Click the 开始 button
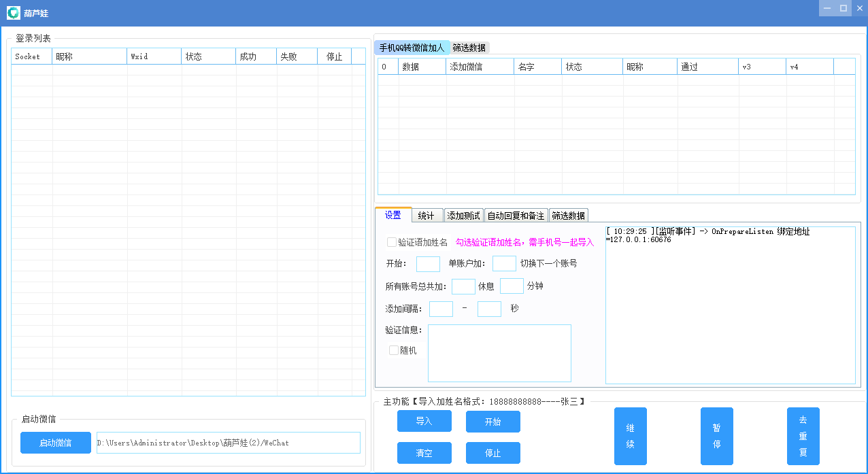Image resolution: width=868 pixels, height=474 pixels. click(493, 422)
